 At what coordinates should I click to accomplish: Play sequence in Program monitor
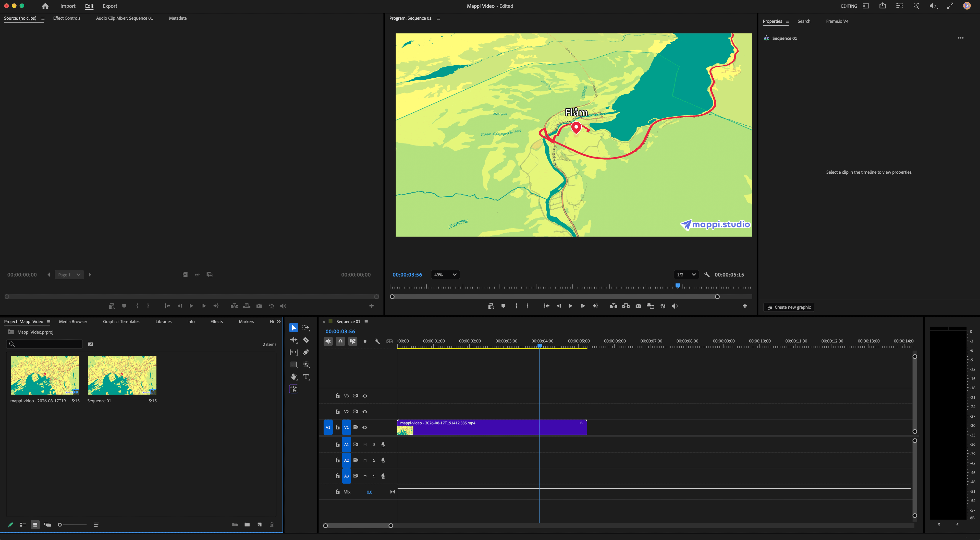pos(570,306)
